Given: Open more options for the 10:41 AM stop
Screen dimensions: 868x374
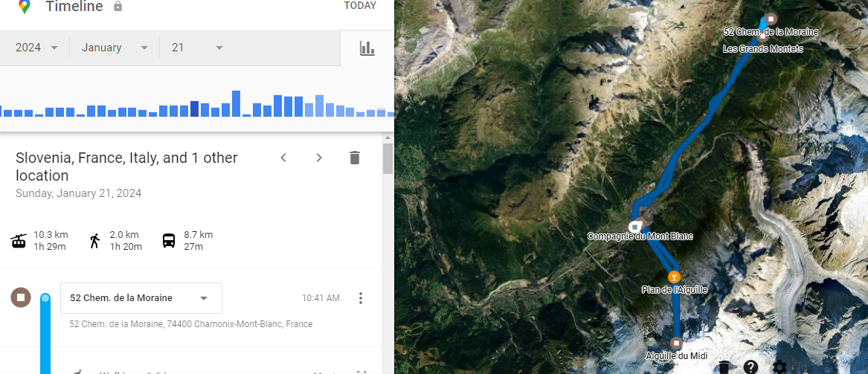Looking at the screenshot, I should tap(361, 298).
